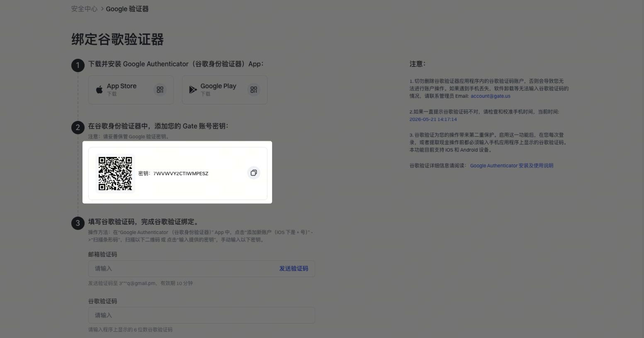Focus the 邮箱验证码 input field
The width and height of the screenshot is (644, 338).
[x=202, y=268]
